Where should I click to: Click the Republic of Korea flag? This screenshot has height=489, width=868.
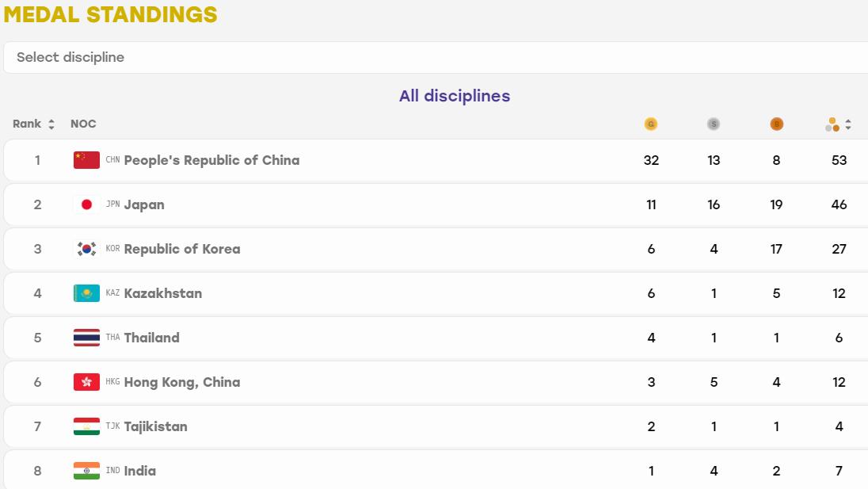pyautogui.click(x=86, y=249)
